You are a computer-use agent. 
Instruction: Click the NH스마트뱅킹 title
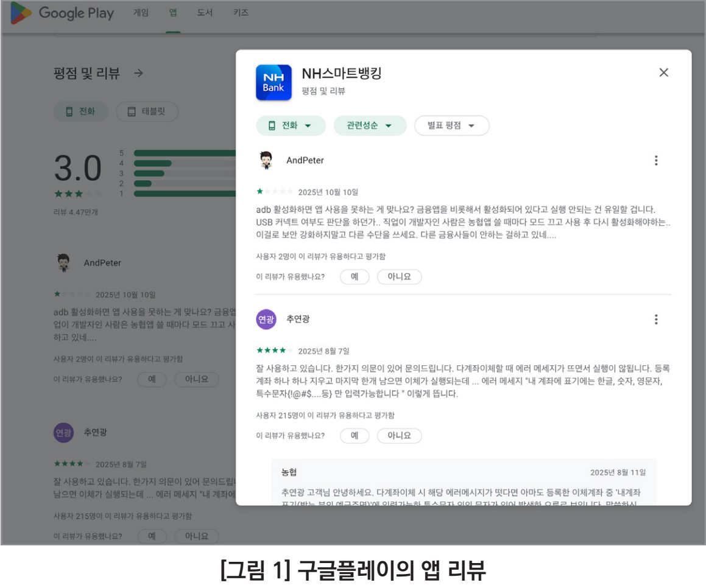(x=342, y=73)
